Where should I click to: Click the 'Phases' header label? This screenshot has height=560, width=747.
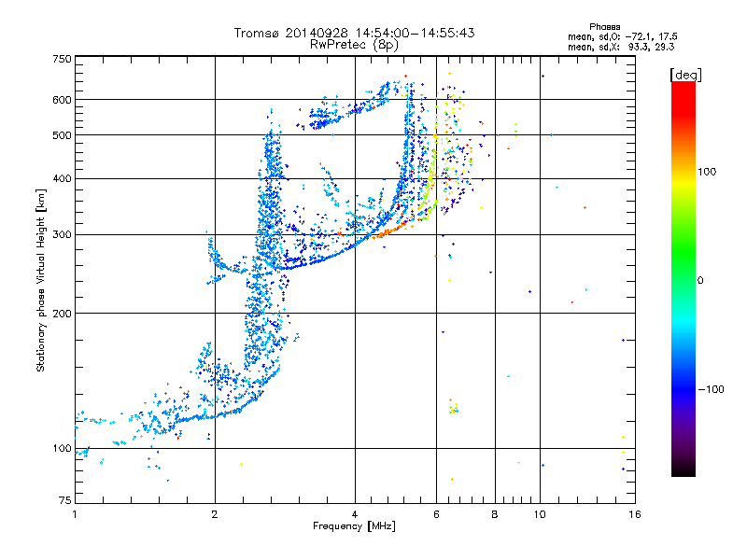[604, 27]
